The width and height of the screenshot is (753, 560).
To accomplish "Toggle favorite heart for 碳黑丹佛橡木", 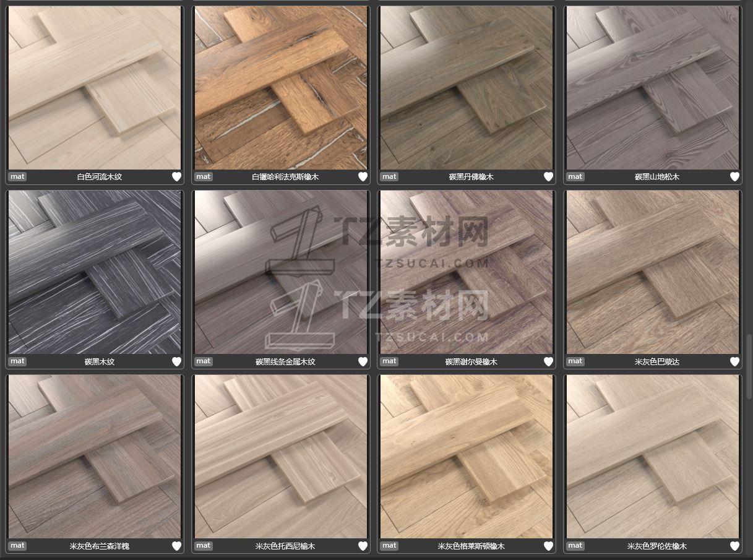I will 548,177.
